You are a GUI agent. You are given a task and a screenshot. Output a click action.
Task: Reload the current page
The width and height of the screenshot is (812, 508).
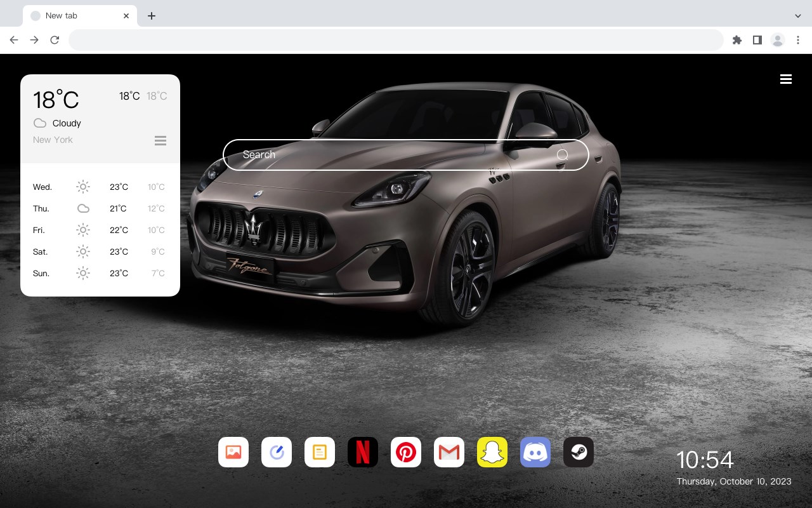tap(55, 40)
